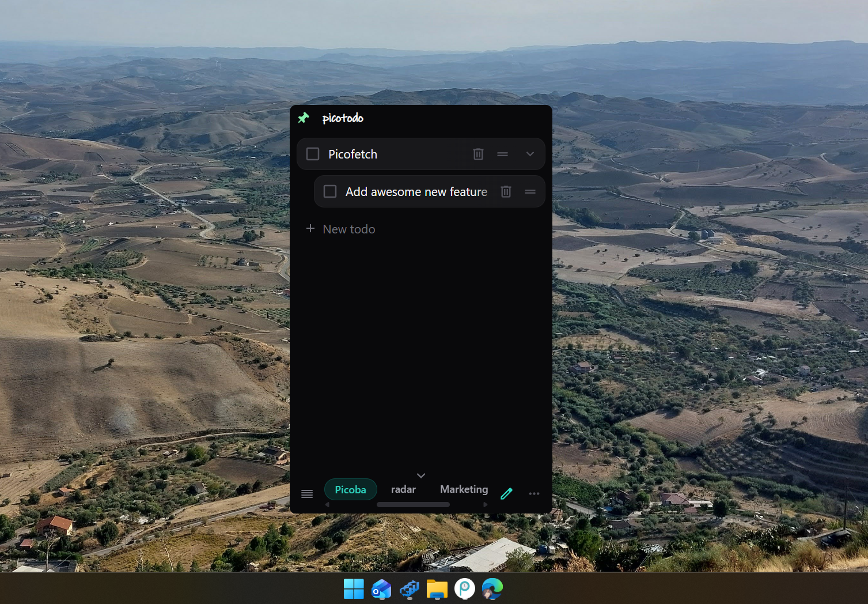868x604 pixels.
Task: Open the lists hamburger menu icon
Action: (307, 494)
